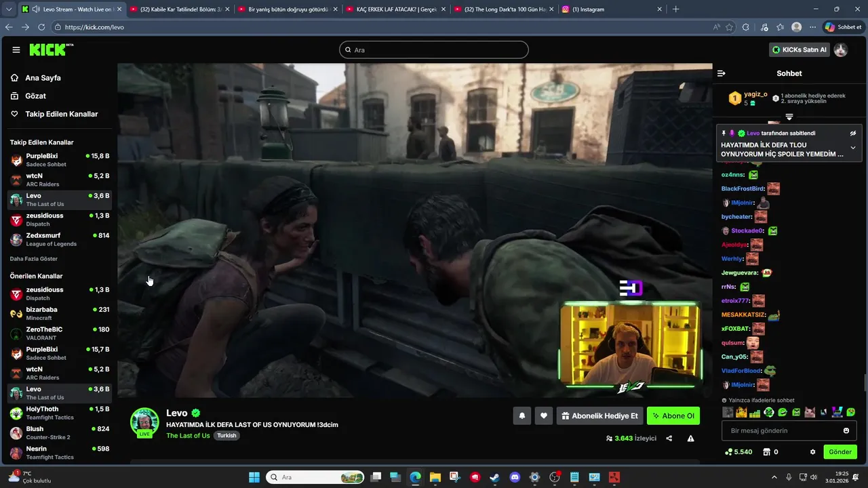The width and height of the screenshot is (868, 488).
Task: Click the Ara search field on Kick
Action: tap(434, 49)
